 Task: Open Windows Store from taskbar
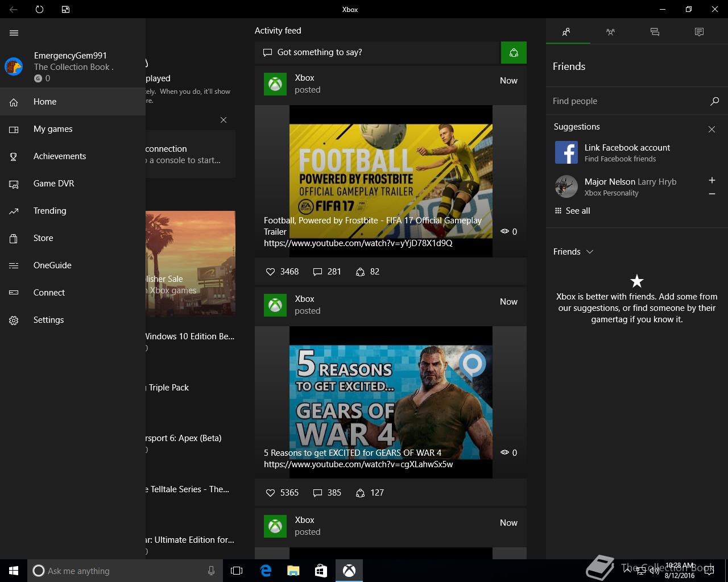click(x=321, y=571)
